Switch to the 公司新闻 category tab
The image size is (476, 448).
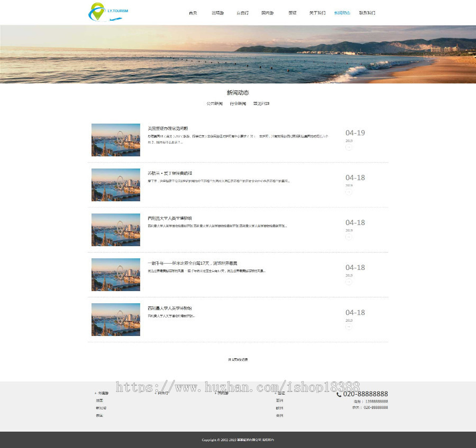click(x=215, y=104)
